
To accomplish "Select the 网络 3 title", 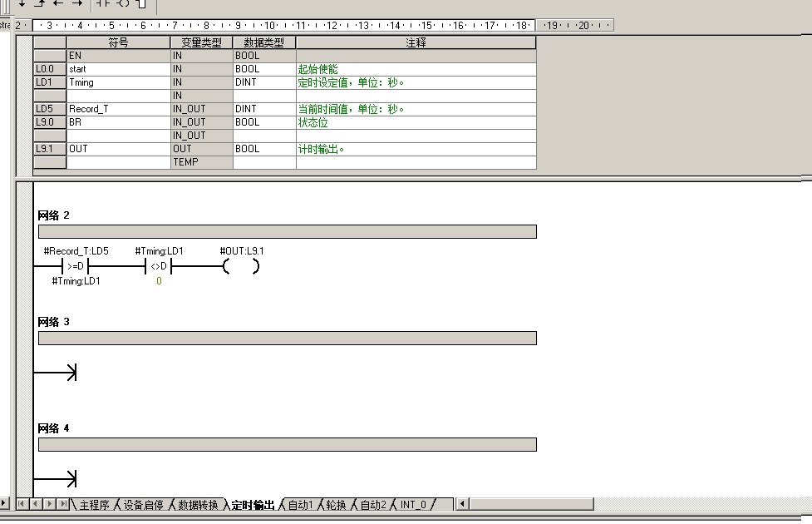I will (53, 322).
